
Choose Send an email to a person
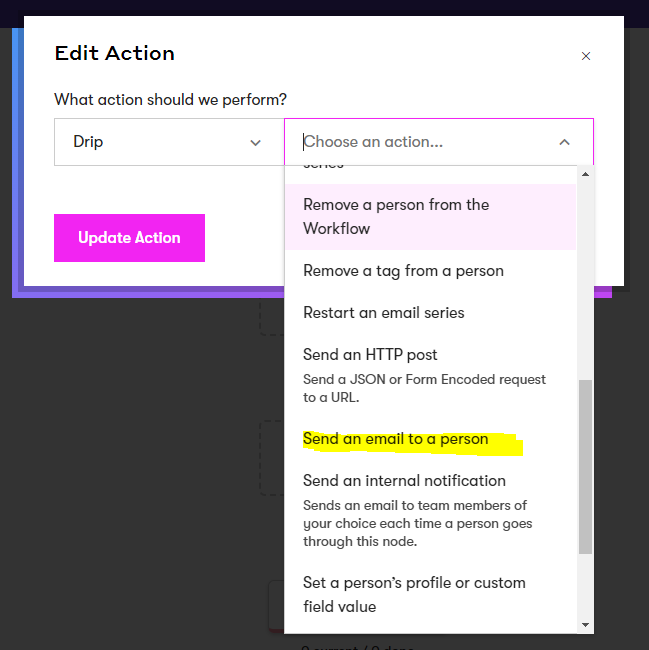click(x=430, y=439)
